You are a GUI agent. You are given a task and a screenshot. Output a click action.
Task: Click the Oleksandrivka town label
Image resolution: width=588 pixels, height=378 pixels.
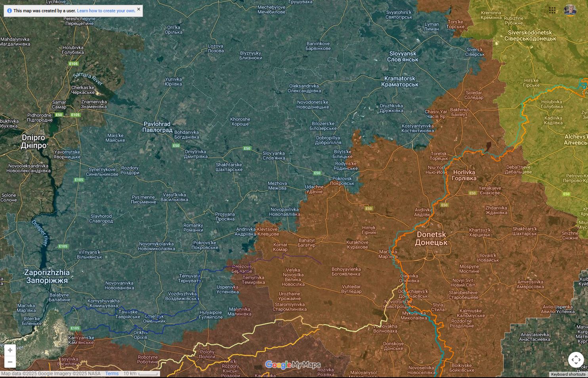pos(304,88)
